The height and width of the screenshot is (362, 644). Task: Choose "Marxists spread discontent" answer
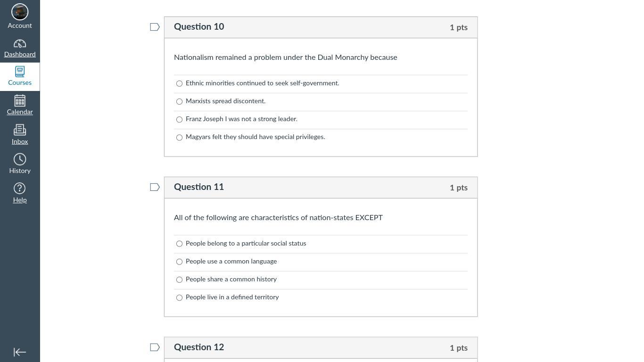click(179, 102)
